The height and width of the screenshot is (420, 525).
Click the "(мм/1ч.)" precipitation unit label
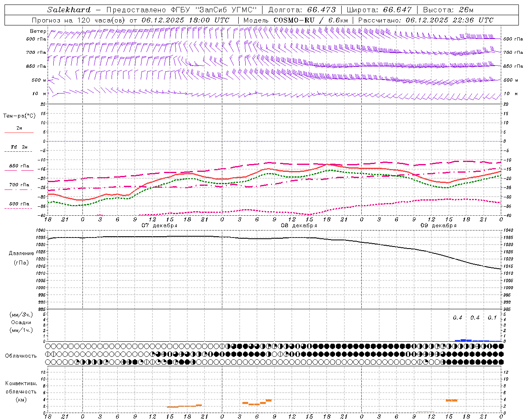click(21, 330)
